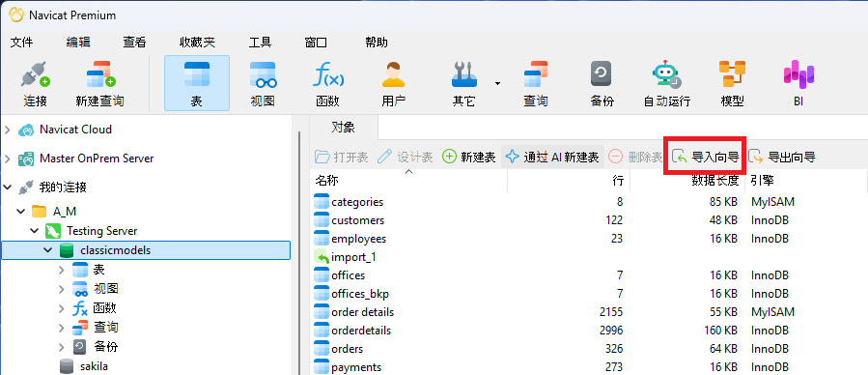Viewport: 868px width, 375px height.
Task: Sort by the 数据长度 column header
Action: tap(687, 181)
